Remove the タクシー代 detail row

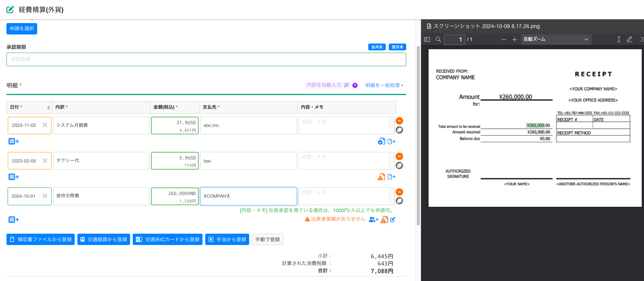click(x=399, y=156)
